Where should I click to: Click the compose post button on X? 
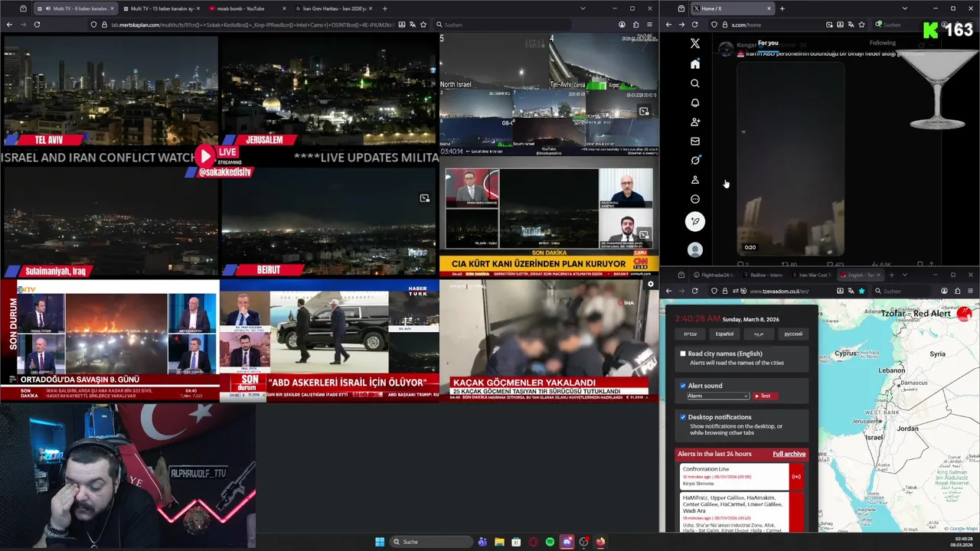[695, 222]
